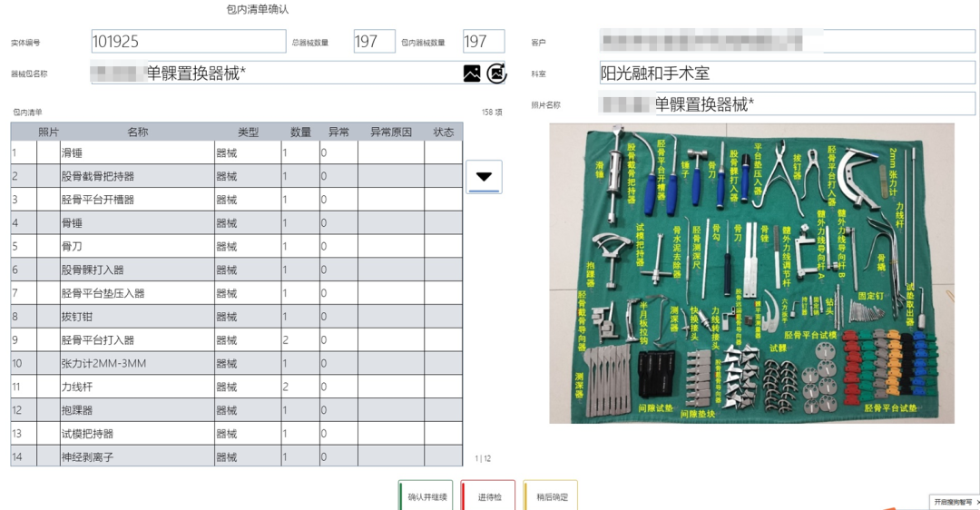Click the 科室 field 阳光融和手术室
The image size is (980, 510).
point(787,73)
